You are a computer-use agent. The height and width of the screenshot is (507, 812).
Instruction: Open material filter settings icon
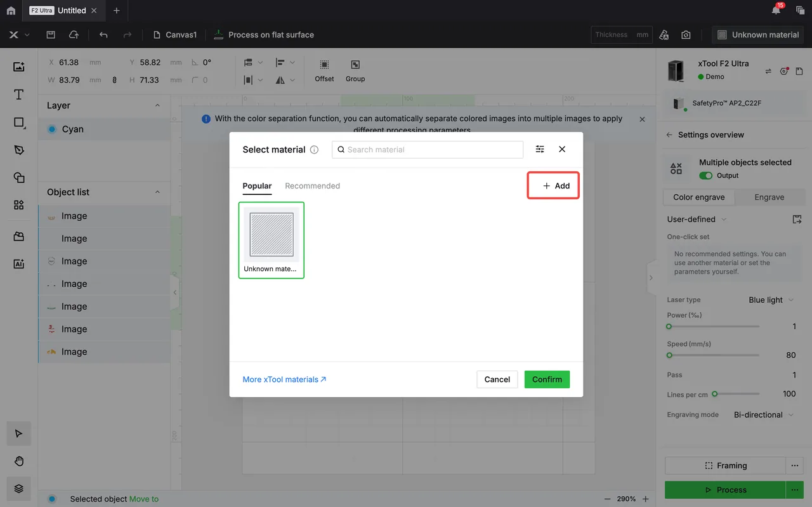[540, 149]
